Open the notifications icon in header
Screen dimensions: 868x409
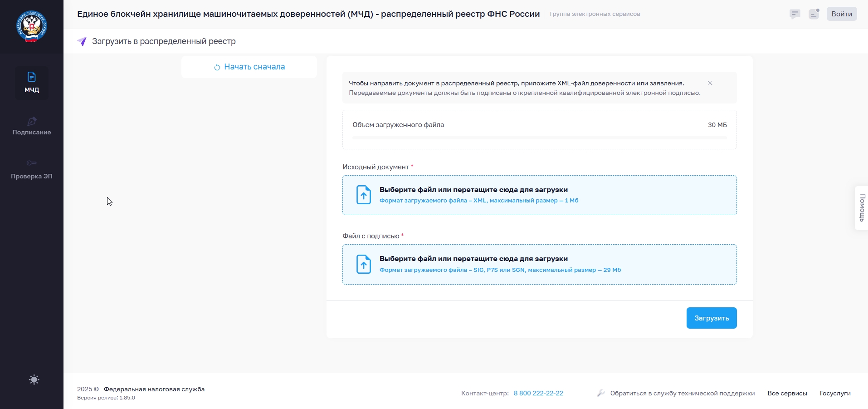[814, 14]
